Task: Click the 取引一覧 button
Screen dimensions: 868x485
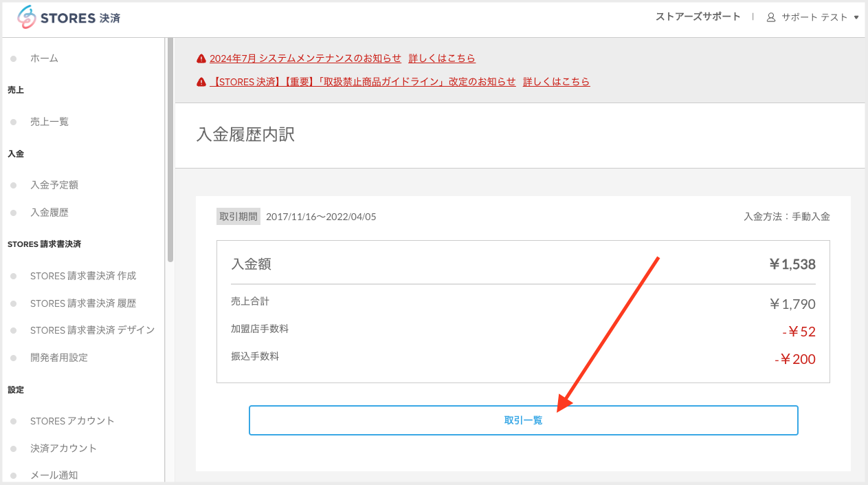Action: [523, 420]
